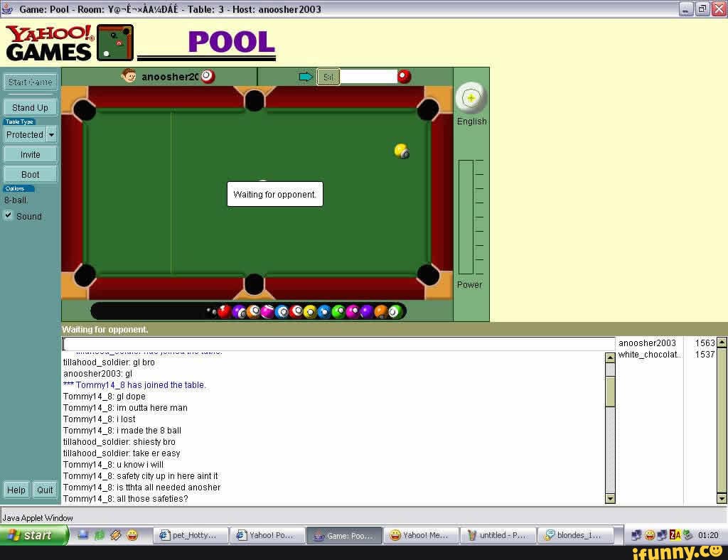This screenshot has width=728, height=560.
Task: Click the red ball beside the empty seat
Action: (x=404, y=76)
